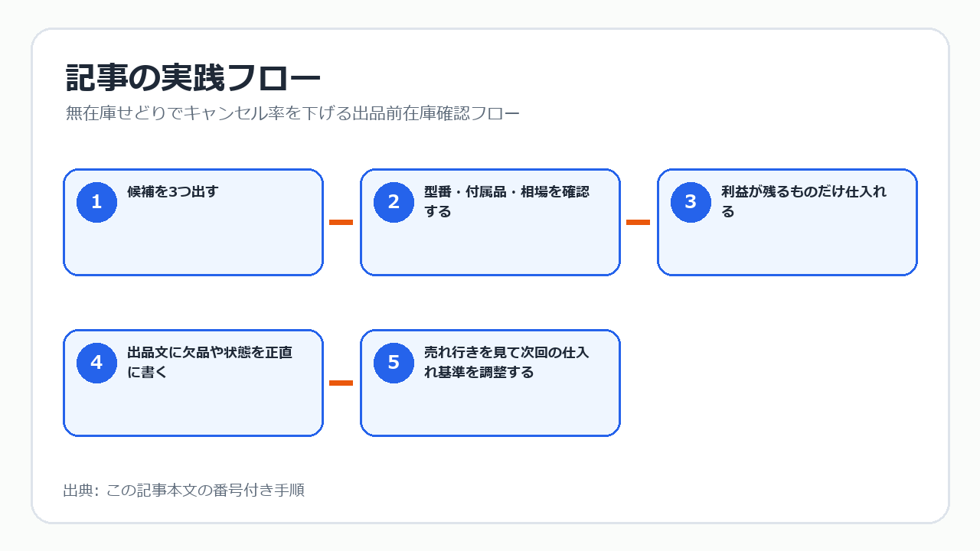This screenshot has width=980, height=551.
Task: Select the step text 利益が残るものだけ仕入れる
Action: pos(804,201)
